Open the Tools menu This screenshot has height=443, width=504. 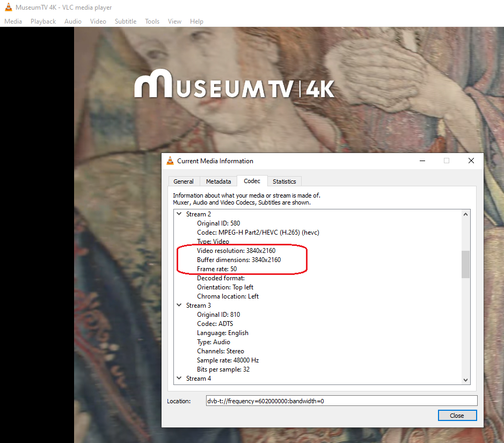click(152, 21)
